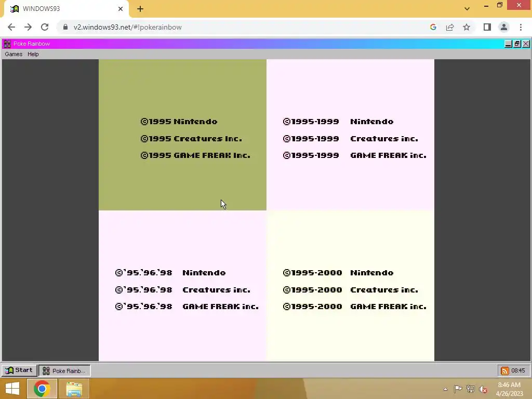Go back in browser history
Image resolution: width=532 pixels, height=399 pixels.
tap(11, 27)
